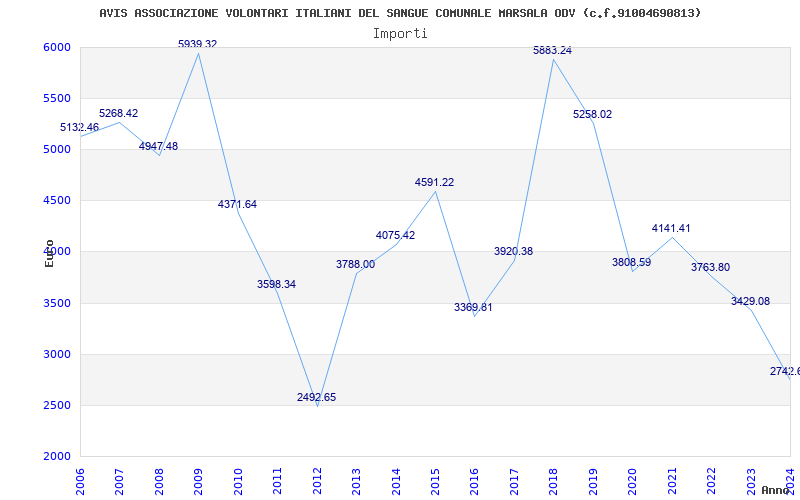The height and width of the screenshot is (500, 800).
Task: Select data label 4141.41
Action: pyautogui.click(x=671, y=229)
